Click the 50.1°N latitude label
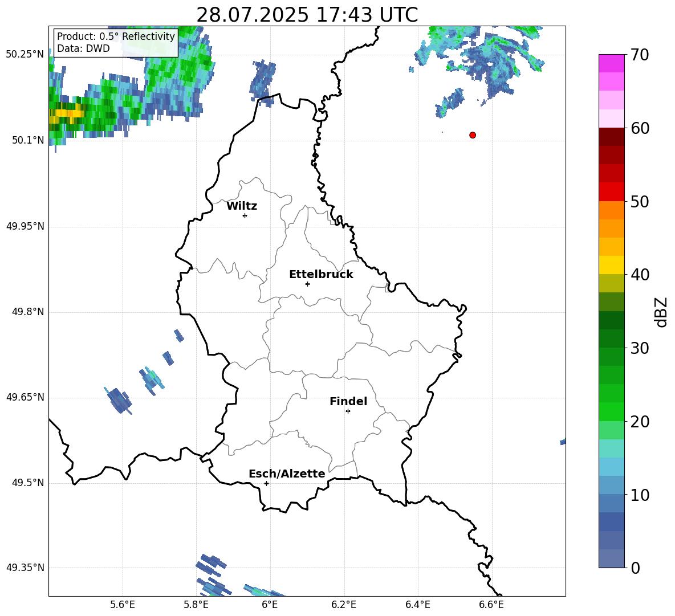This screenshot has height=616, width=675. tap(28, 140)
